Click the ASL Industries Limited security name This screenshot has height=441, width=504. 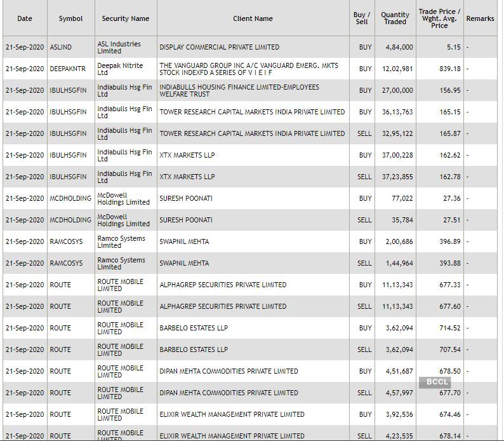(119, 47)
